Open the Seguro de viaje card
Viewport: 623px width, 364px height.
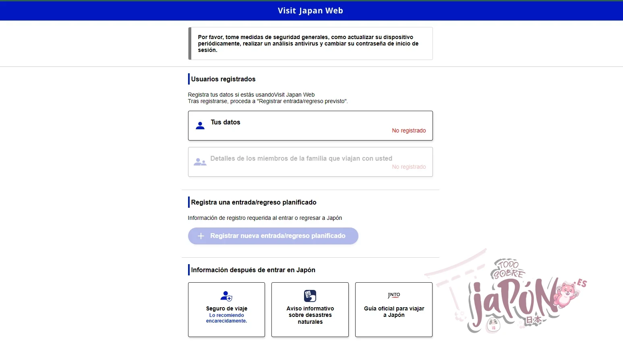tap(226, 310)
